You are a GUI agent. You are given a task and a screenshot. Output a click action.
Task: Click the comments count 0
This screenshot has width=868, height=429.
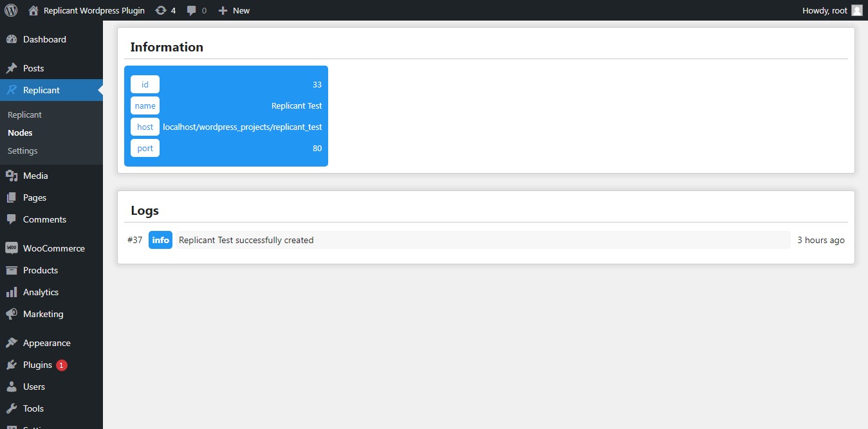point(204,10)
